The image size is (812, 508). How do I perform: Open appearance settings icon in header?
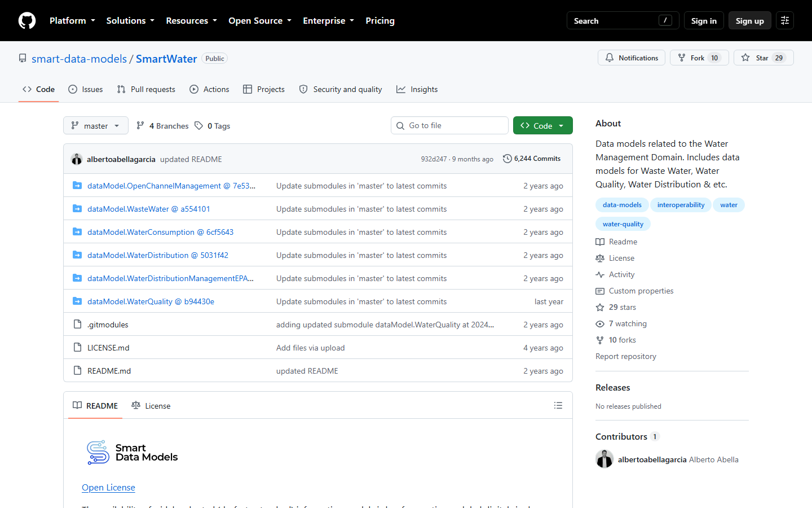785,21
